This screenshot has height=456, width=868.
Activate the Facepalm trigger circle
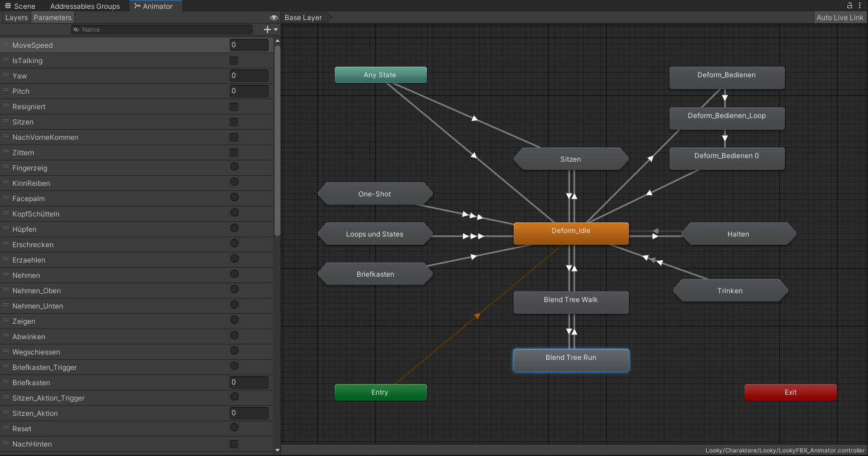tap(234, 197)
